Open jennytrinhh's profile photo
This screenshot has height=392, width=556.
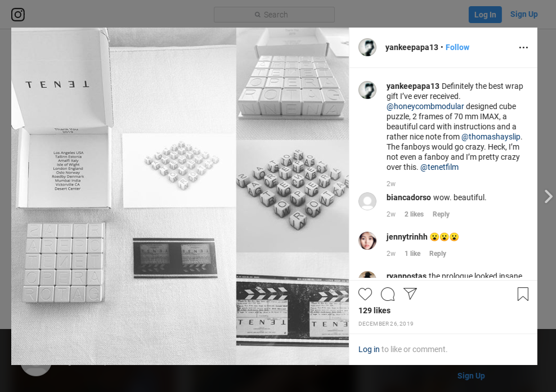point(367,241)
